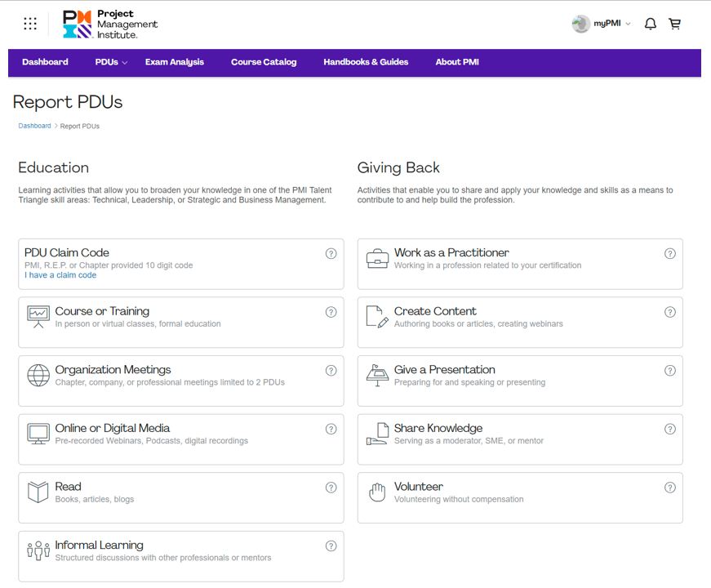Open the shopping cart icon
This screenshot has width=711, height=588.
click(x=674, y=24)
